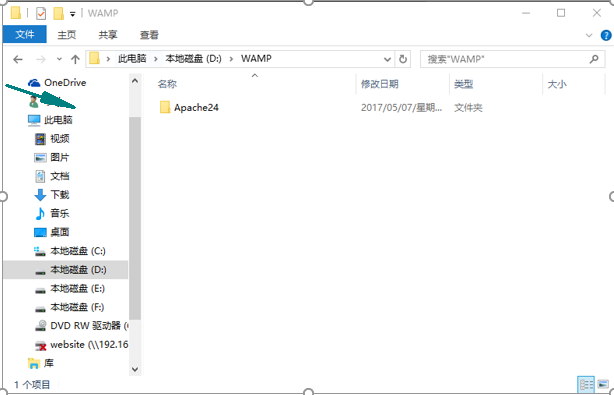Image resolution: width=614 pixels, height=395 pixels.
Task: Open the DVD RW drive entry
Action: pos(81,326)
